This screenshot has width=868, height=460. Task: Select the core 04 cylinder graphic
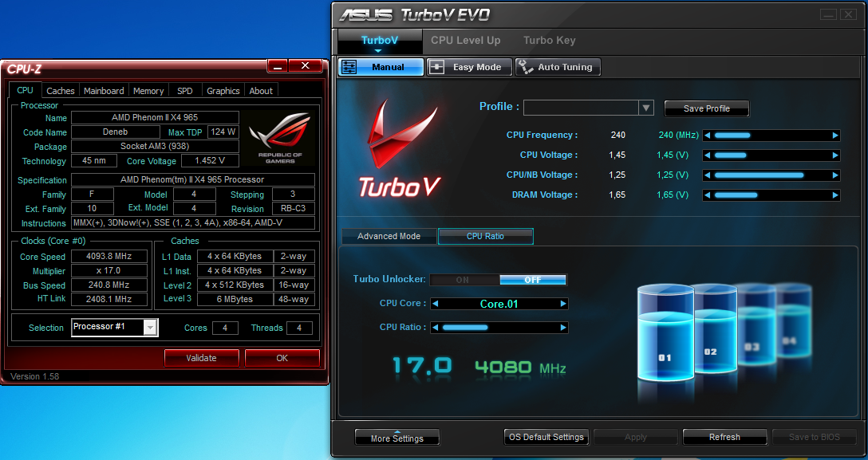(795, 322)
